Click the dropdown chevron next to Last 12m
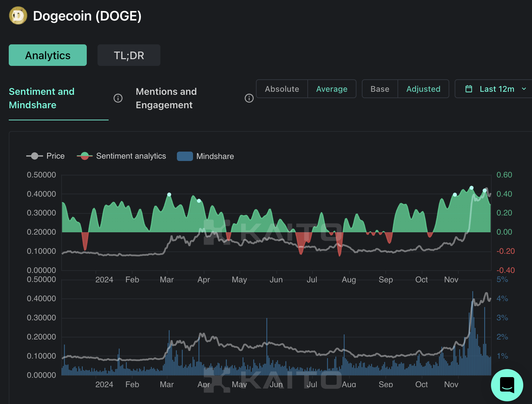The width and height of the screenshot is (532, 404). point(524,89)
